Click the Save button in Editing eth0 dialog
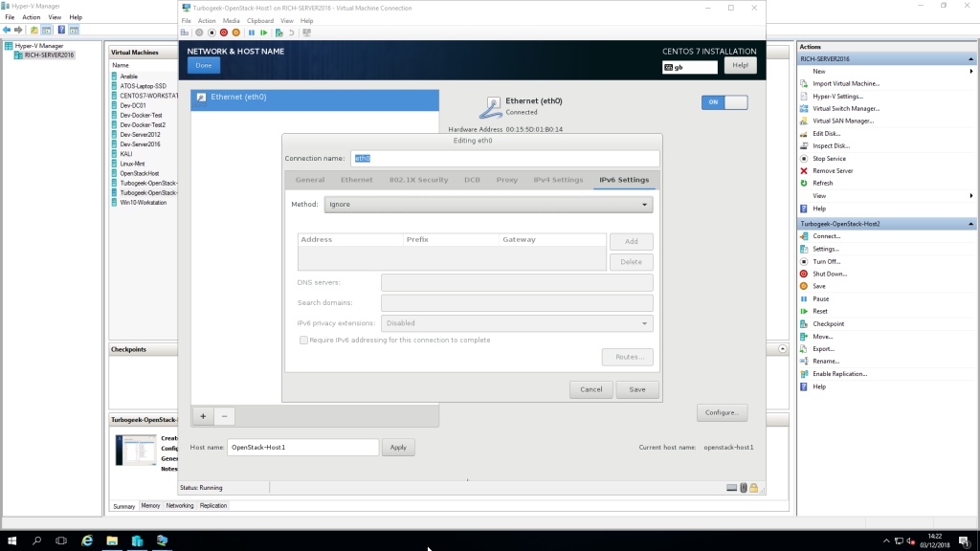The image size is (980, 551). click(637, 389)
